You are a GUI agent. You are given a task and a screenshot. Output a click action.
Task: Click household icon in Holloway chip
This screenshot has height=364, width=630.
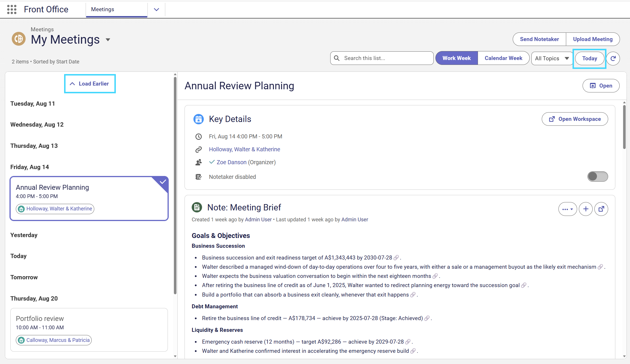21,209
